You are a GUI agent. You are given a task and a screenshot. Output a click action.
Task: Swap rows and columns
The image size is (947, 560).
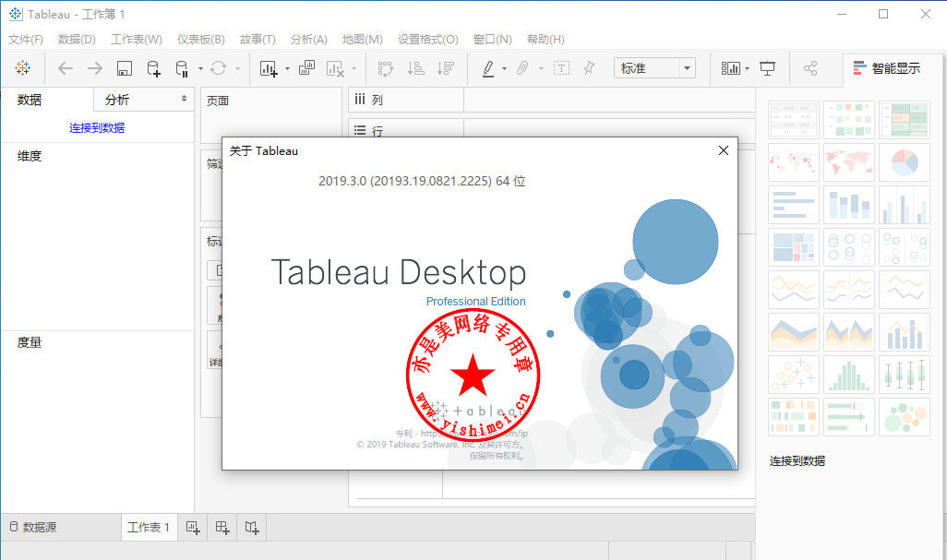click(385, 68)
